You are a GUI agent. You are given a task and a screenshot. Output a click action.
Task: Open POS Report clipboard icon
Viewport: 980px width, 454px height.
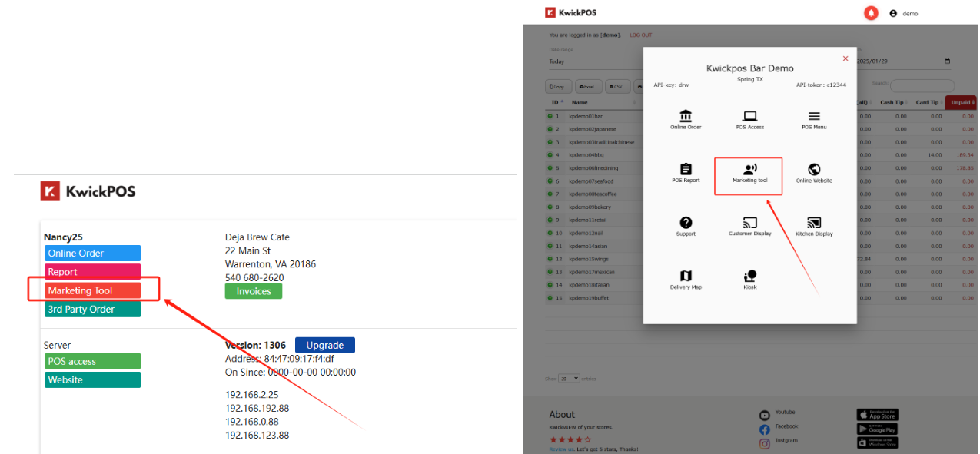[686, 169]
